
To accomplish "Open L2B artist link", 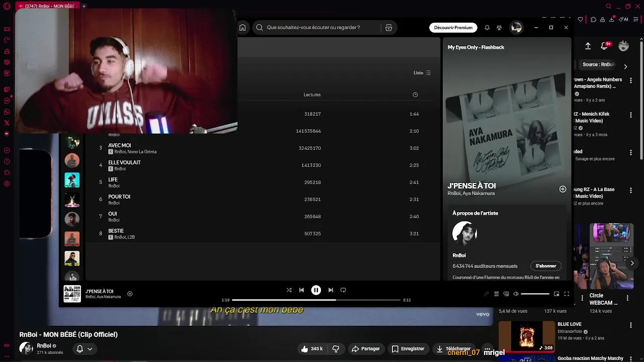I will 131,237.
